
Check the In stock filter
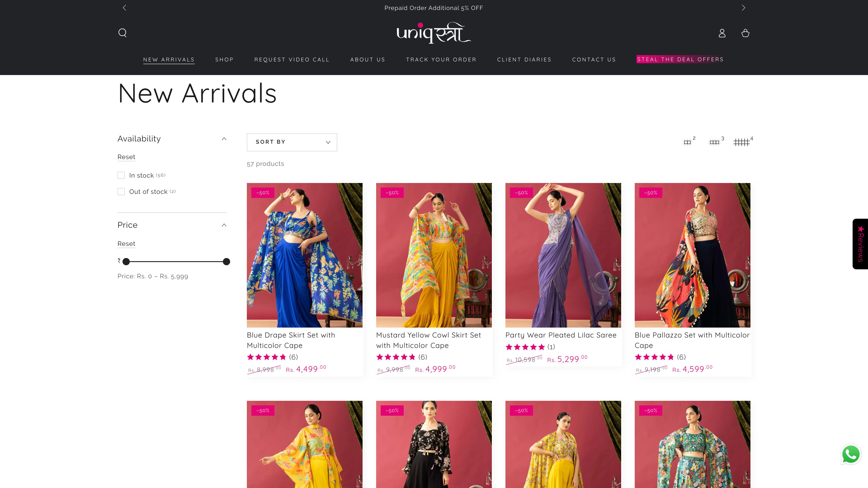121,175
